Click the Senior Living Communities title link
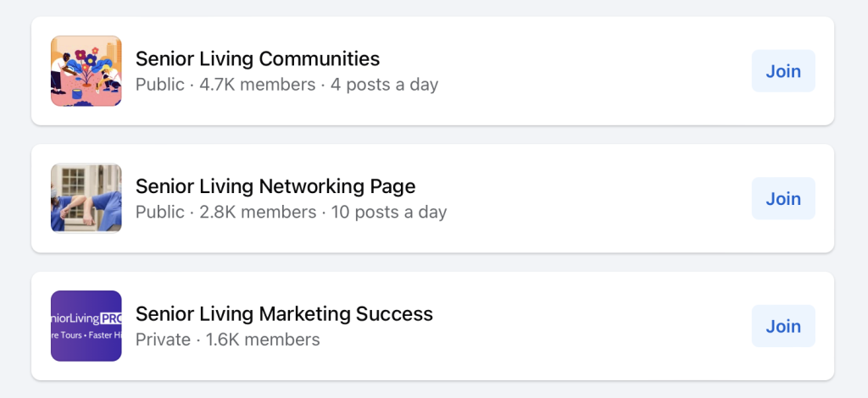This screenshot has height=398, width=868. coord(258,59)
